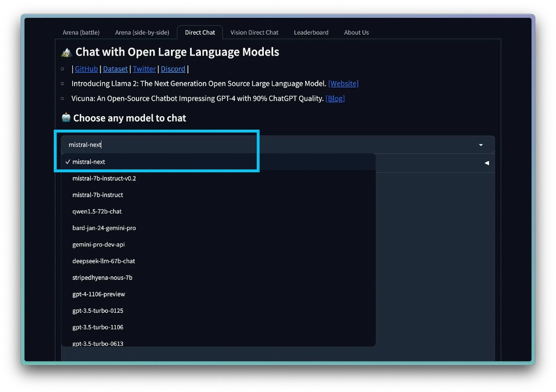
Task: Switch to the Arena (battle) tab
Action: pos(81,33)
